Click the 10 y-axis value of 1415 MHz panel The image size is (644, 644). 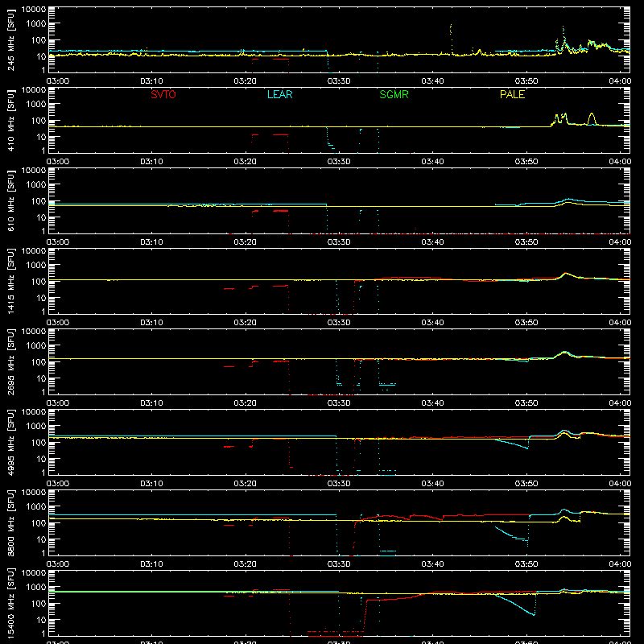tap(41, 298)
